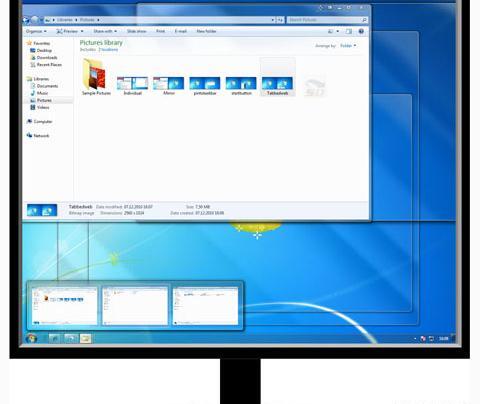480x404 pixels.
Task: Click the Back navigation arrow
Action: pyautogui.click(x=26, y=20)
